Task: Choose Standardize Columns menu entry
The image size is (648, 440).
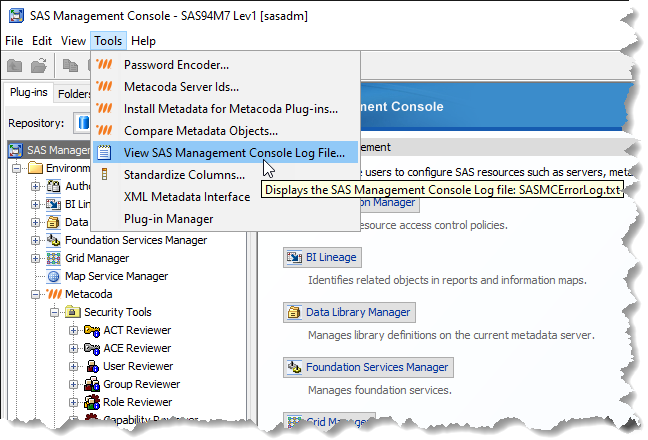Action: click(x=226, y=174)
